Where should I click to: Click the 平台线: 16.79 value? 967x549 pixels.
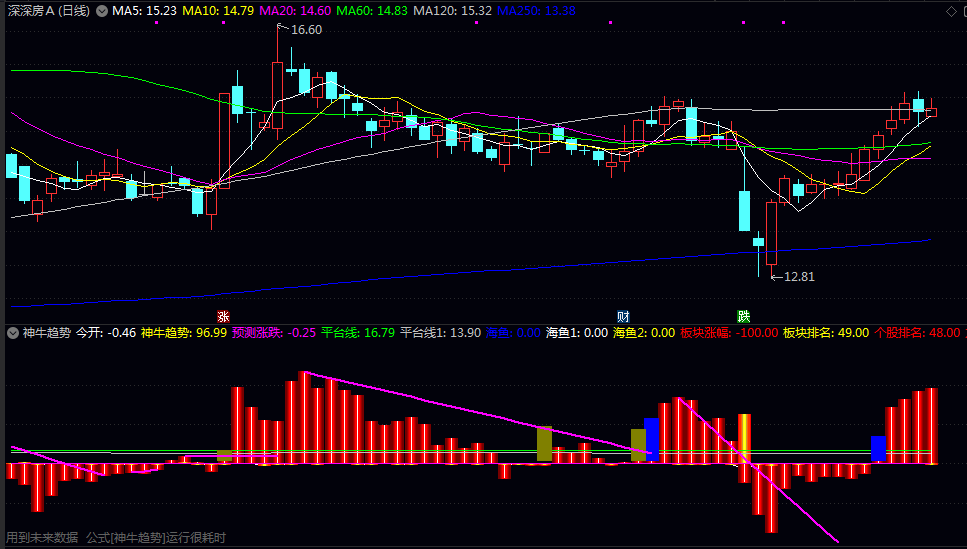(x=358, y=333)
